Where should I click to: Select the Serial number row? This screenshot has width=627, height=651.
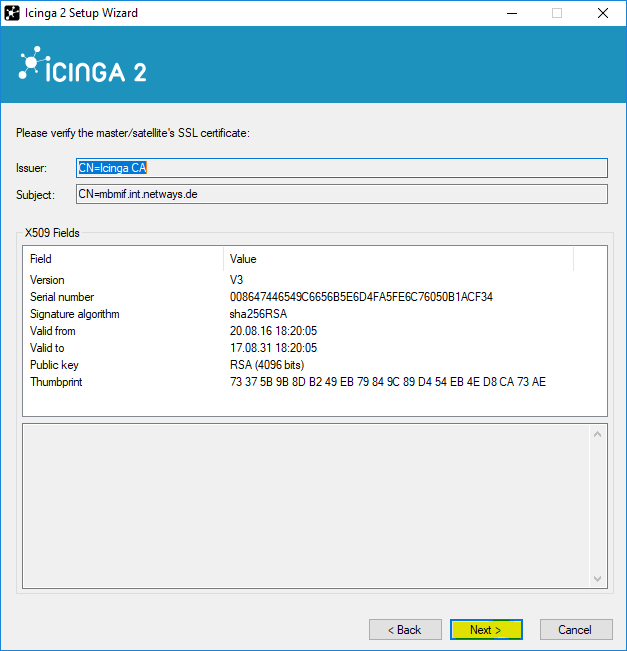(x=315, y=297)
